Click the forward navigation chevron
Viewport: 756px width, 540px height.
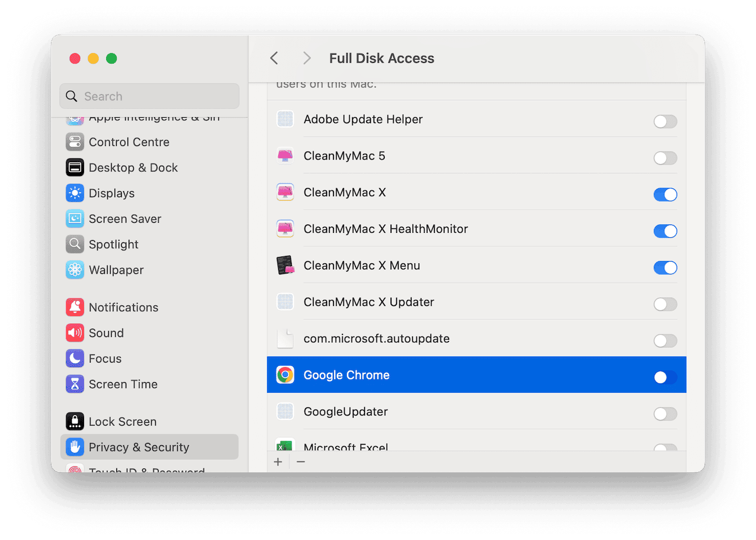[x=306, y=58]
